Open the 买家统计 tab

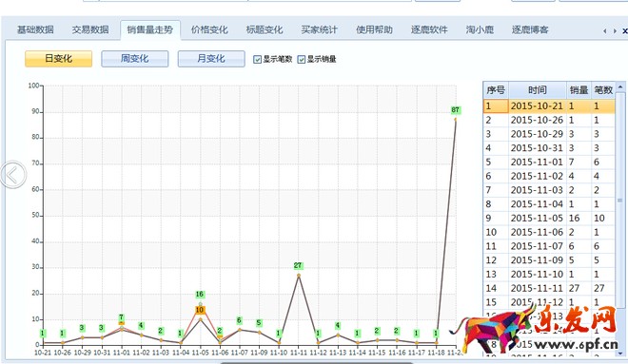tap(319, 29)
